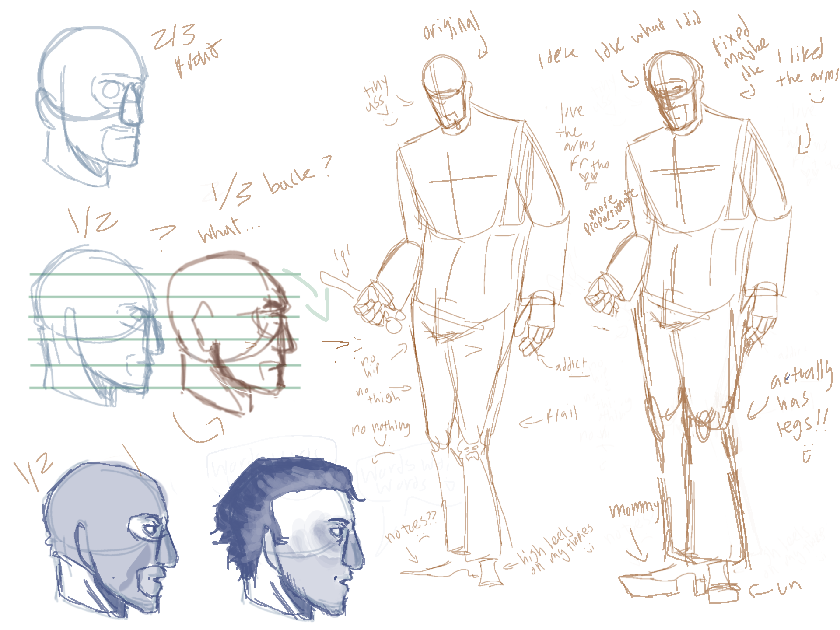Click the "high heels on my tippies" note

553,549
